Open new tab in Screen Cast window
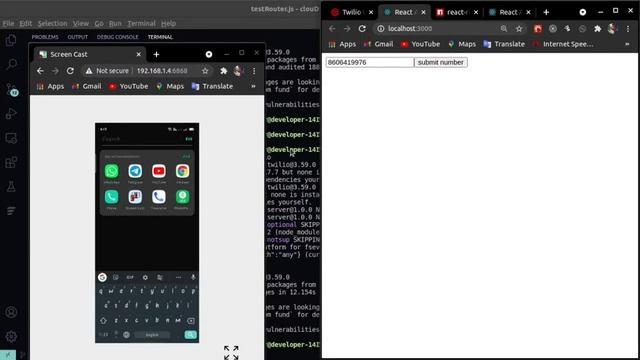The width and height of the screenshot is (640, 360). (x=156, y=54)
